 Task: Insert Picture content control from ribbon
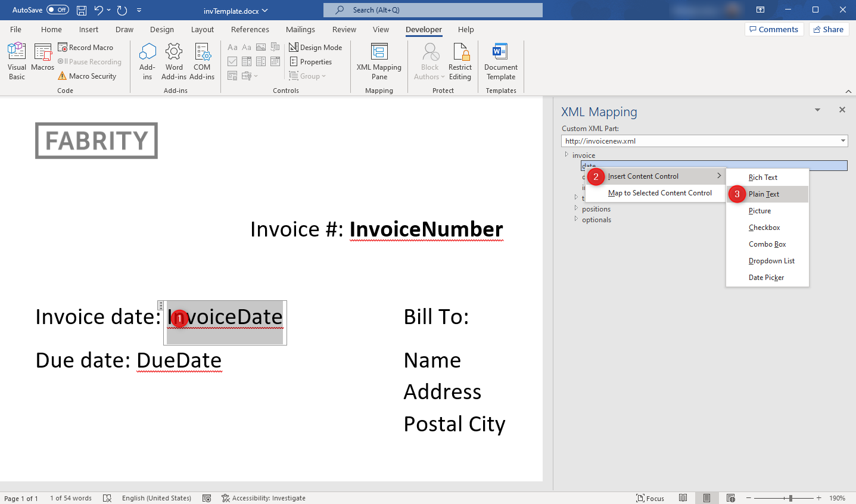[x=261, y=47]
